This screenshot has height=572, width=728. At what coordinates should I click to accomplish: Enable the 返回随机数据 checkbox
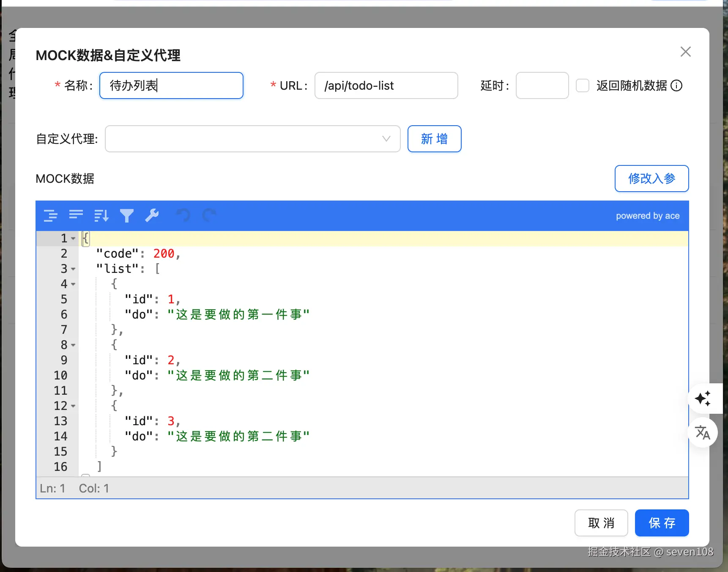click(x=583, y=86)
